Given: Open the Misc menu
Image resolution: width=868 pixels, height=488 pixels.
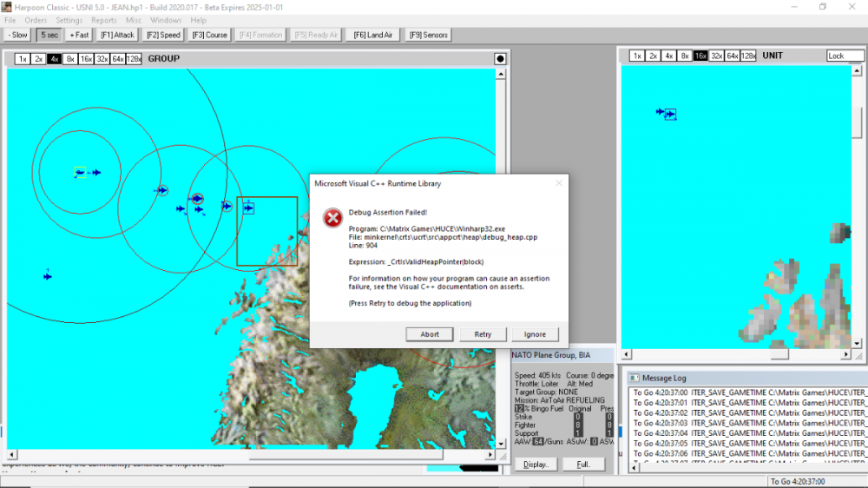Looking at the screenshot, I should (134, 20).
